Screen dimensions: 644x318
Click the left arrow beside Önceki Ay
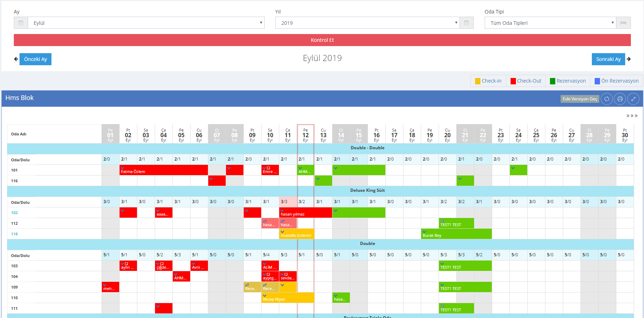pyautogui.click(x=16, y=59)
